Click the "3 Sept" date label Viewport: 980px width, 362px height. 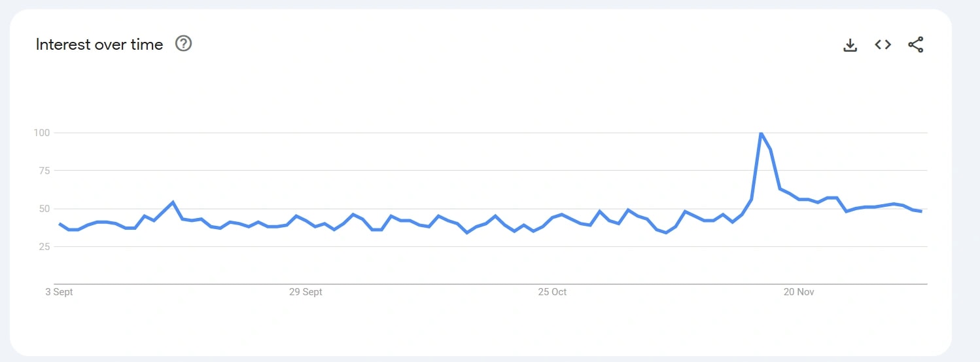point(59,292)
